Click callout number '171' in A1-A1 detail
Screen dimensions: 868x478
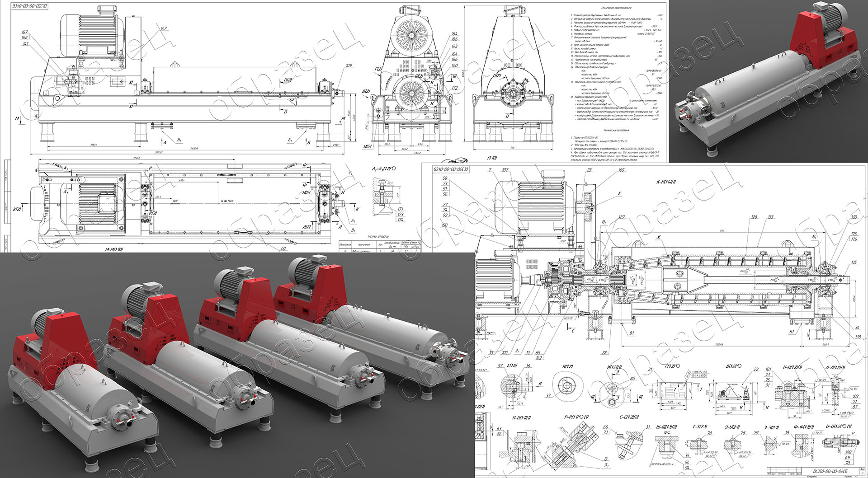pyautogui.click(x=400, y=209)
